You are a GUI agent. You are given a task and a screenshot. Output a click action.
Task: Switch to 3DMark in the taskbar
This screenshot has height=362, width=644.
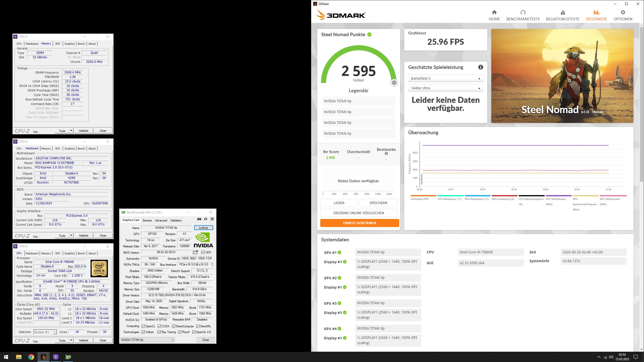44,357
